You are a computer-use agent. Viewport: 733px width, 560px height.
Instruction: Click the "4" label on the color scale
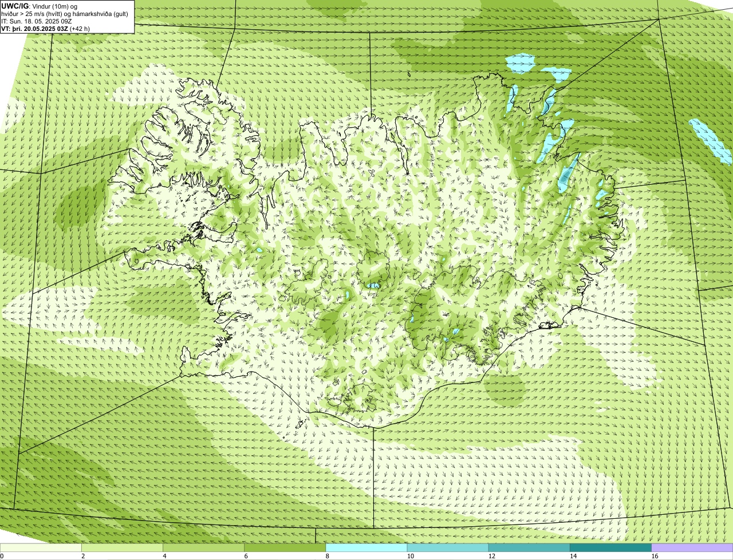click(164, 556)
